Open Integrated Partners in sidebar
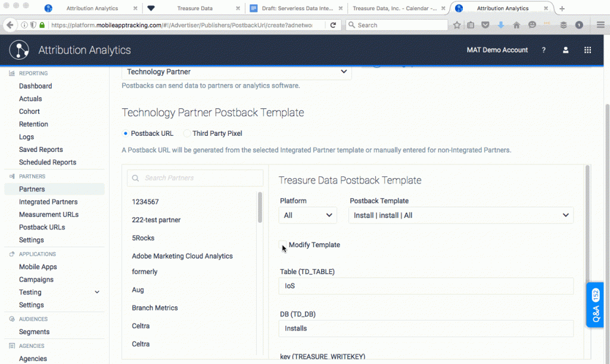This screenshot has width=610, height=364. [x=48, y=202]
